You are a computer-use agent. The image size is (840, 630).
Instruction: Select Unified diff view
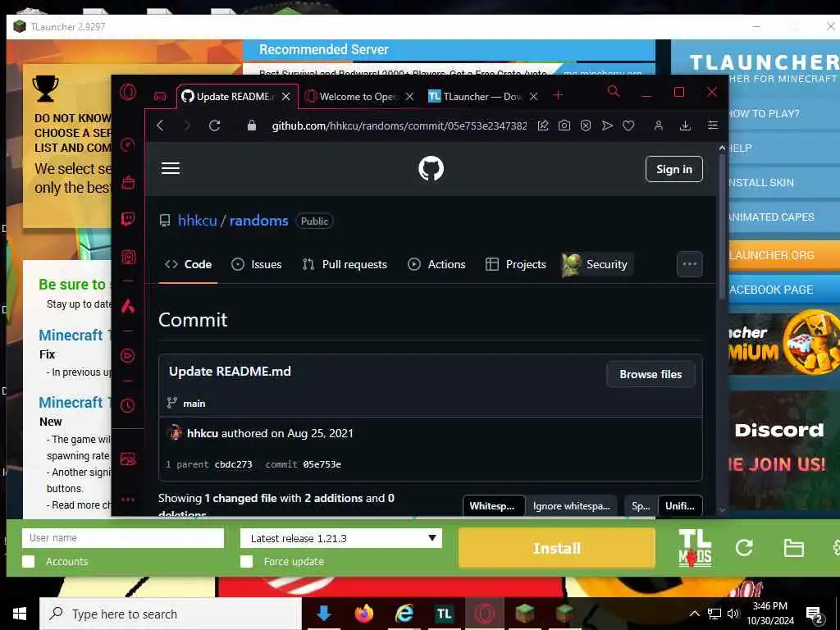click(x=679, y=505)
